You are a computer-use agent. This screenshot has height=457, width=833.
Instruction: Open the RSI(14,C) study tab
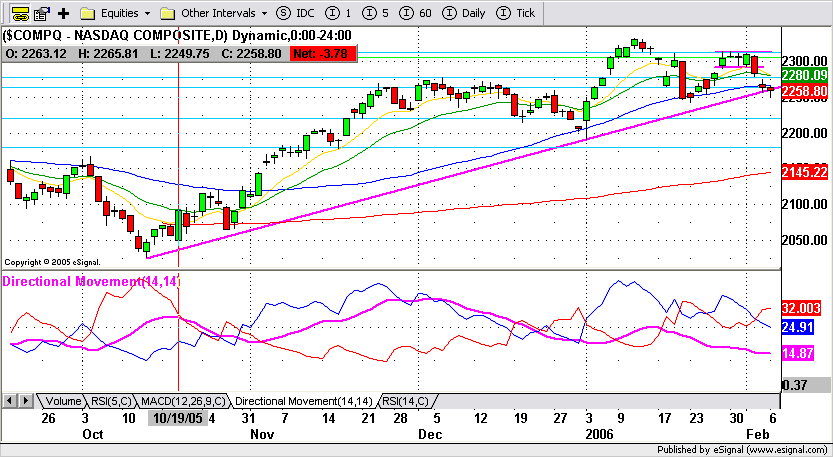point(405,401)
